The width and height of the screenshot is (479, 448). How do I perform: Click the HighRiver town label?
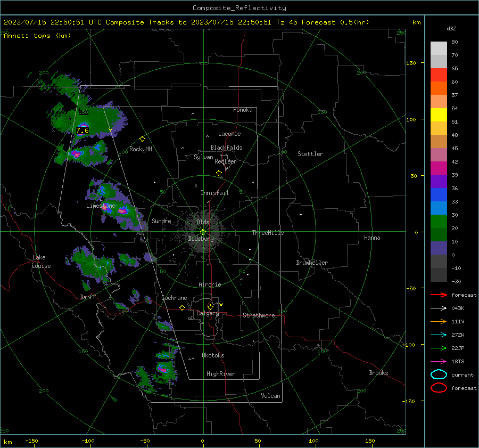click(x=221, y=374)
